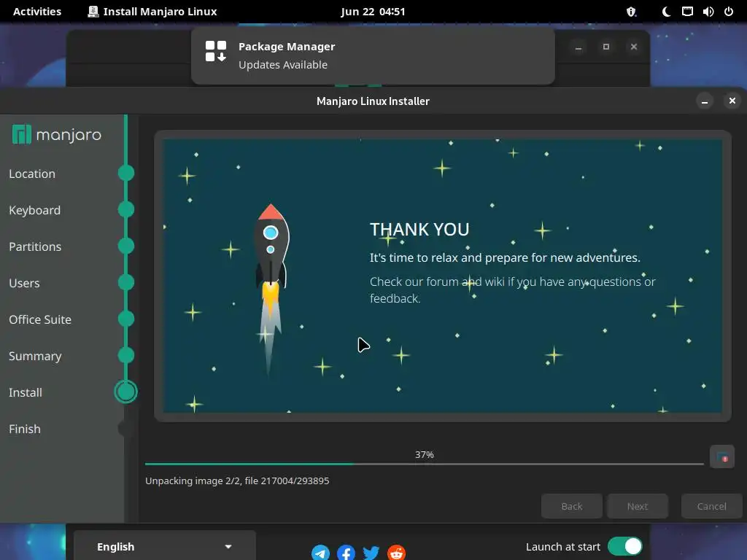Viewport: 747px width, 560px height.
Task: Select the Summary step in sidebar
Action: click(x=35, y=356)
